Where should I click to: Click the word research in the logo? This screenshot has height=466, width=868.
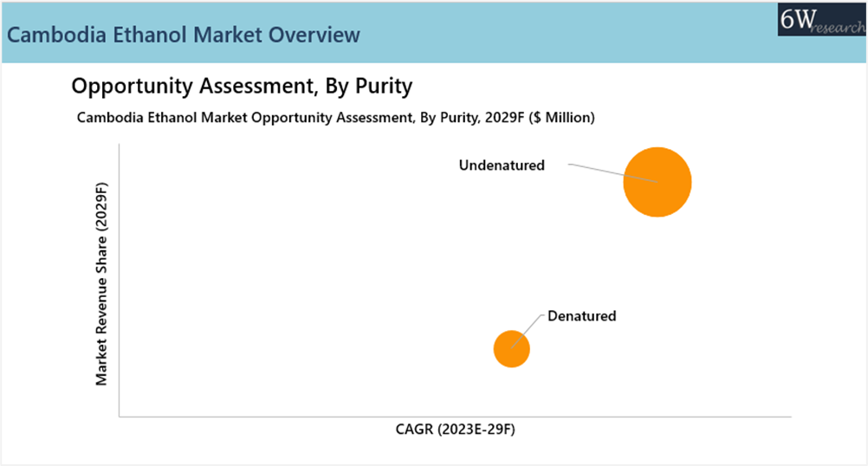[x=838, y=28]
